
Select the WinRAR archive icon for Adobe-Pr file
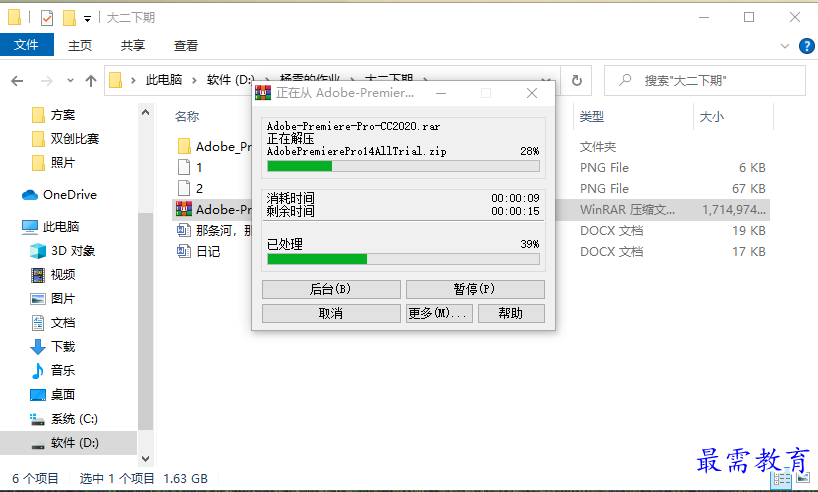[x=184, y=209]
